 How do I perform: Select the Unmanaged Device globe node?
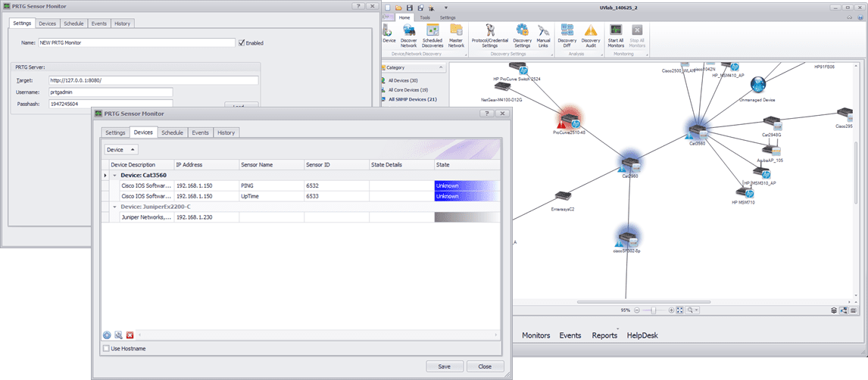[757, 85]
